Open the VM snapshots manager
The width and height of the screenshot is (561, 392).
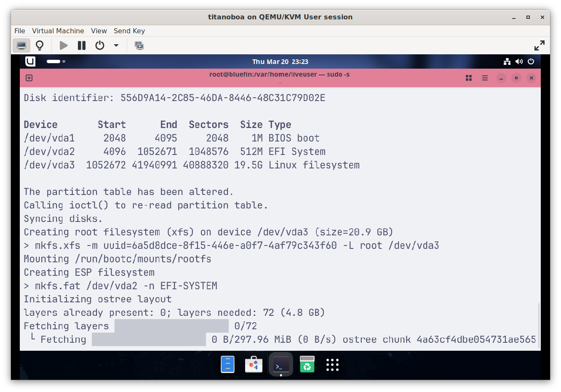click(x=139, y=45)
